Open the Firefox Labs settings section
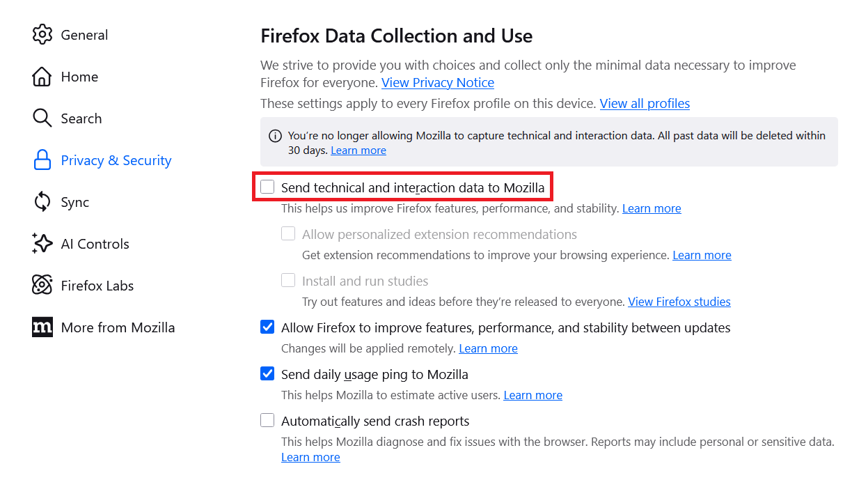 point(97,286)
